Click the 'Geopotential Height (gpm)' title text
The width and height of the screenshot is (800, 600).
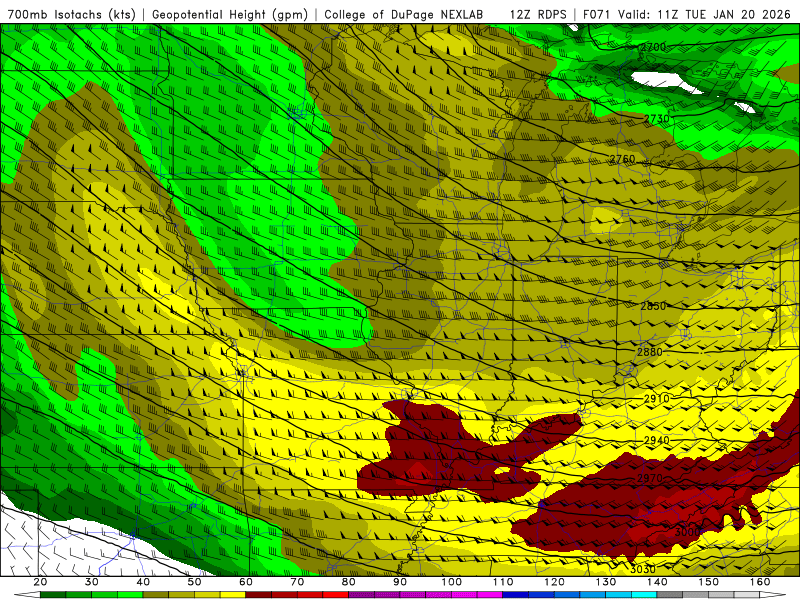tap(230, 14)
